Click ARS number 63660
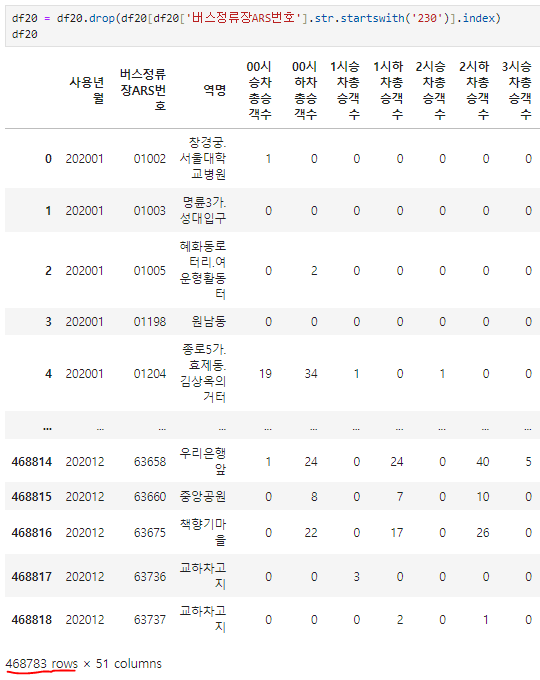The height and width of the screenshot is (680, 540). click(150, 497)
